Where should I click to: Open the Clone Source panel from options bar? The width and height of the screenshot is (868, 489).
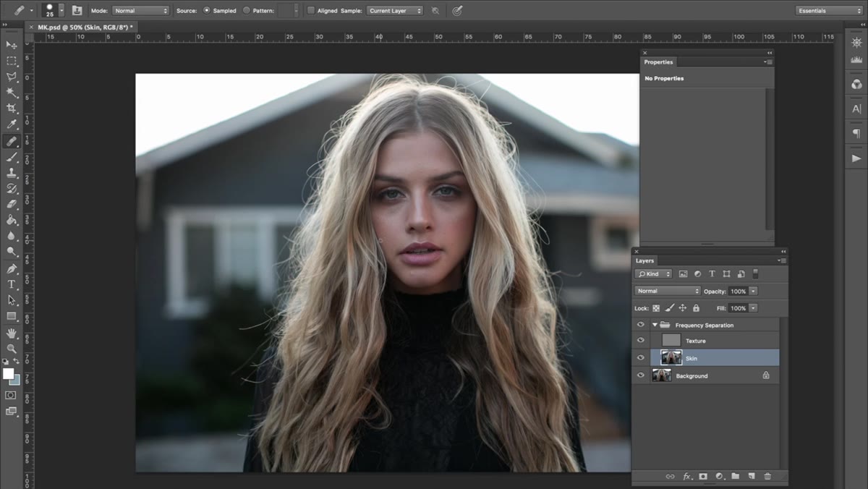[x=77, y=10]
